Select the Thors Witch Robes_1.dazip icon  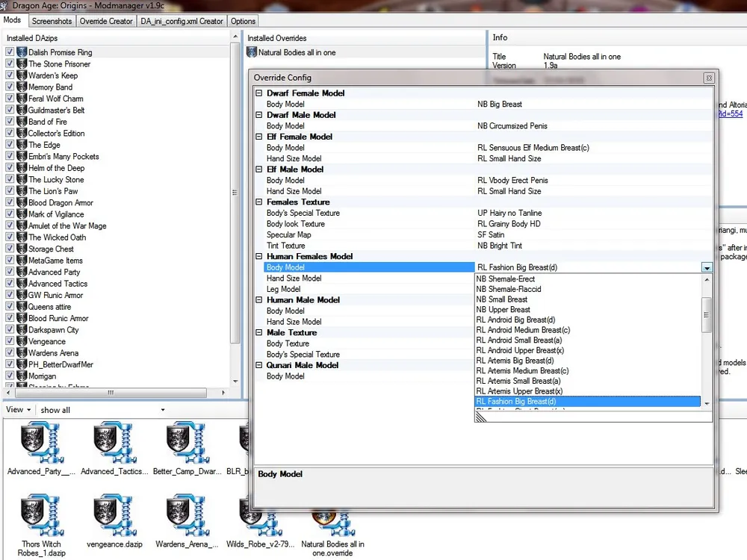coord(42,517)
